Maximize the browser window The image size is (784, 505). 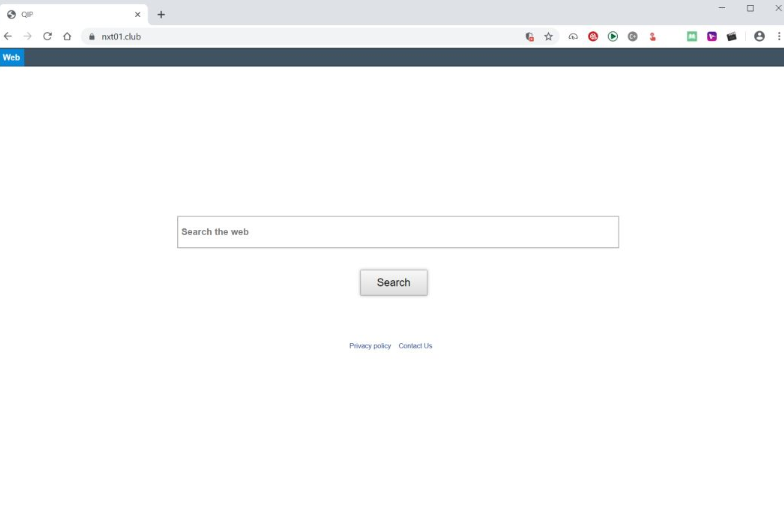pyautogui.click(x=750, y=8)
